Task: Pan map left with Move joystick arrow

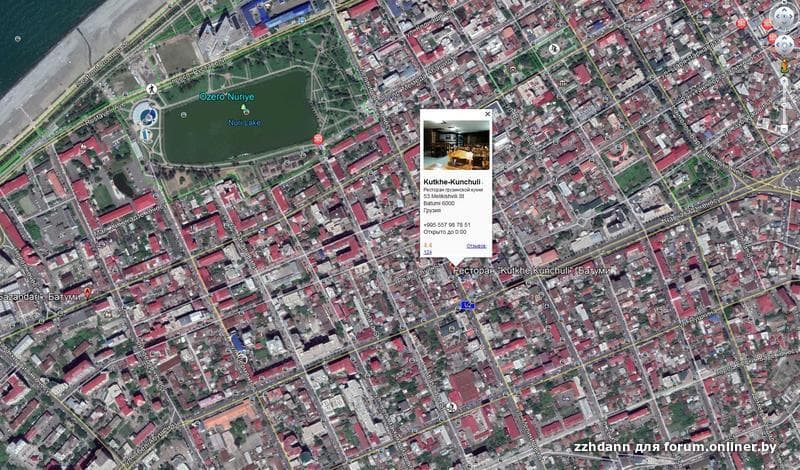Action: 778,45
